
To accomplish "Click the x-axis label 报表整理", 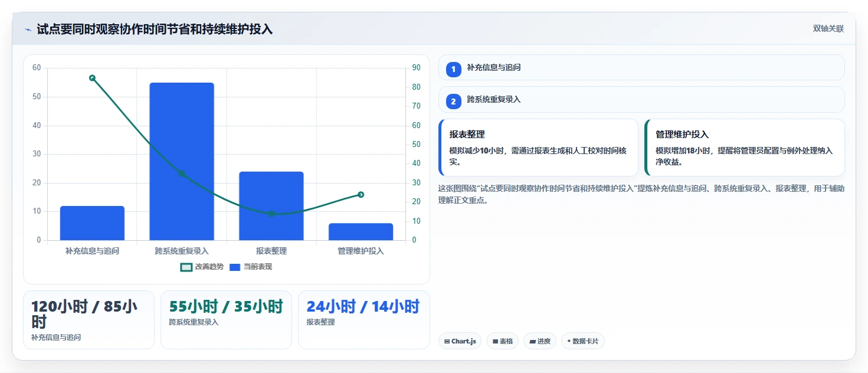I will [x=271, y=251].
